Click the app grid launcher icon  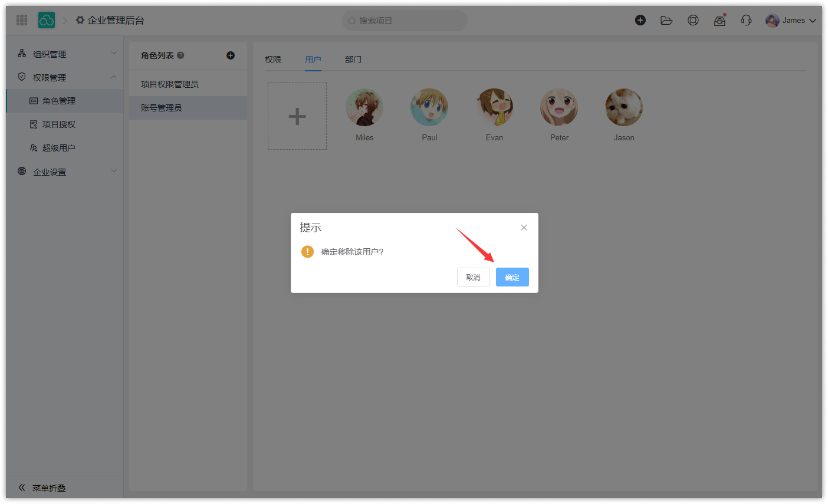22,20
